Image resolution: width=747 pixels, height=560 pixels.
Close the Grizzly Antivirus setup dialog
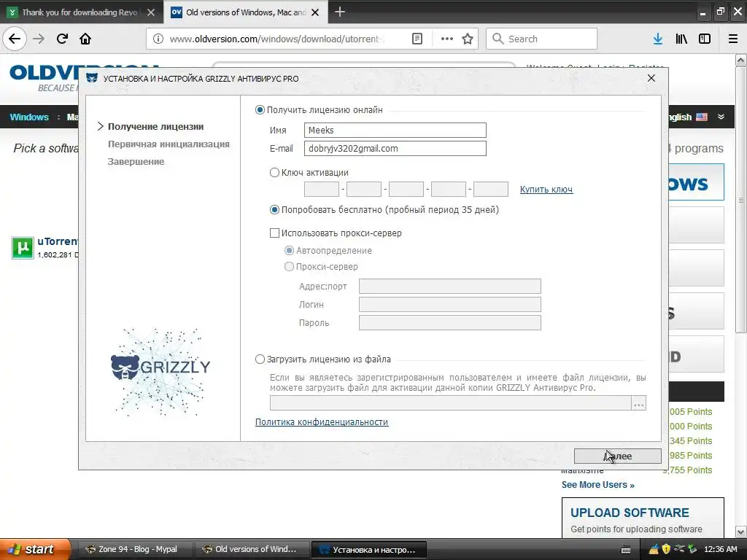[x=651, y=78]
